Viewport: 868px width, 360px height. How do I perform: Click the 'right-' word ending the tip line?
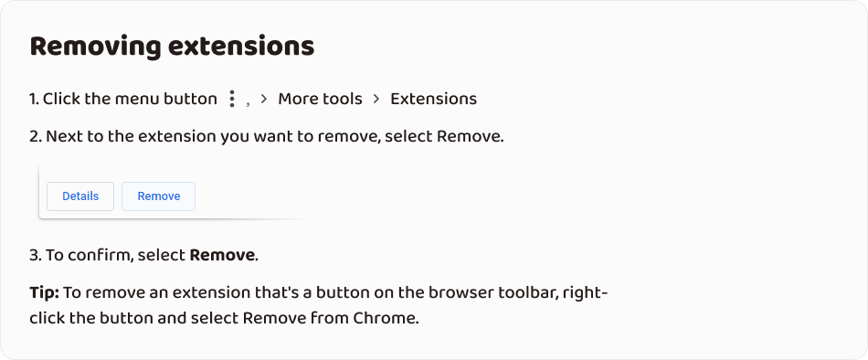[x=585, y=293]
